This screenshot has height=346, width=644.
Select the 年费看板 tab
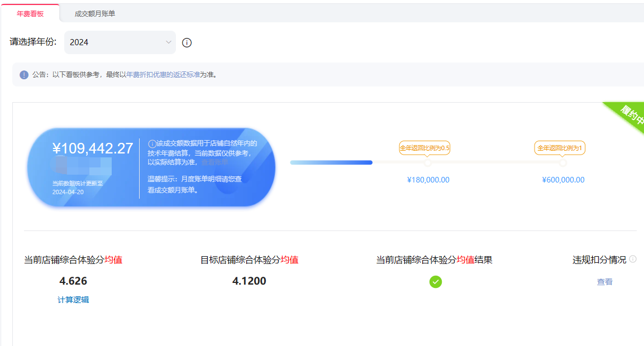[x=30, y=13]
